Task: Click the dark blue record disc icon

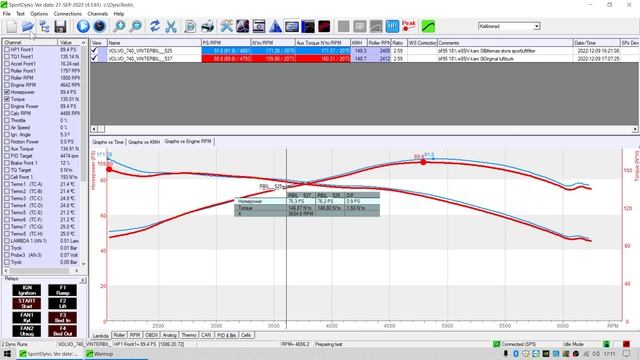Action: tap(100, 27)
